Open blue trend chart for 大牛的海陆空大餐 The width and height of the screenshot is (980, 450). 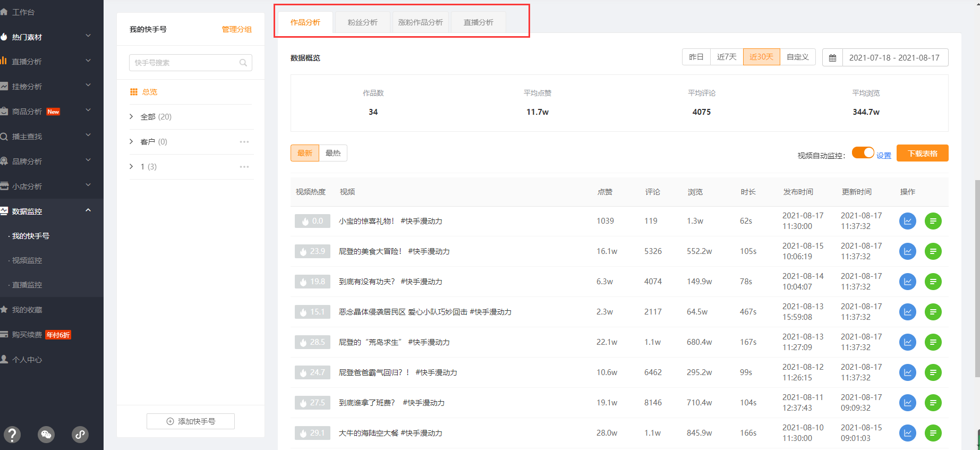point(907,433)
